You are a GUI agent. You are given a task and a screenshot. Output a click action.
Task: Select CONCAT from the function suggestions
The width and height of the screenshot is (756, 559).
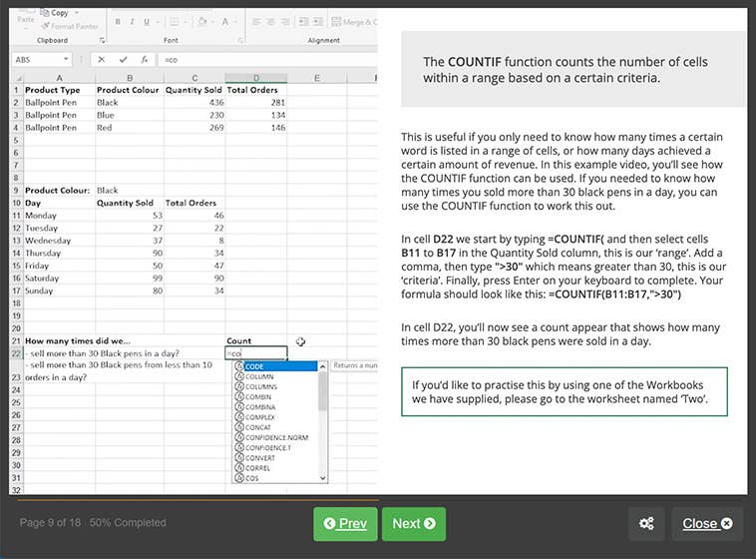258,427
